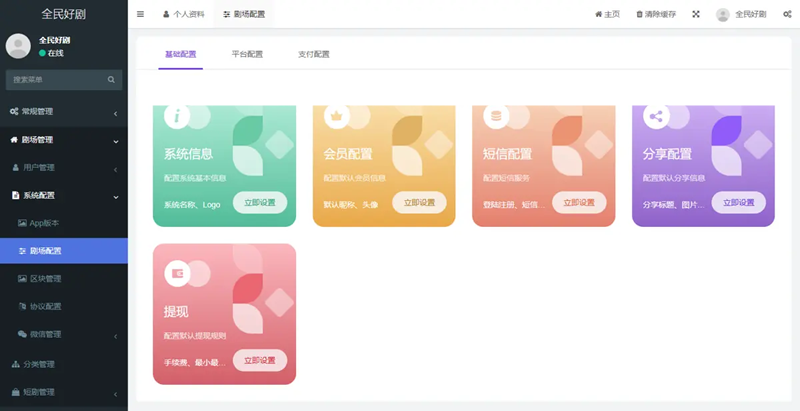Click the info icon on 系统信息 card
The width and height of the screenshot is (800, 411).
click(177, 115)
